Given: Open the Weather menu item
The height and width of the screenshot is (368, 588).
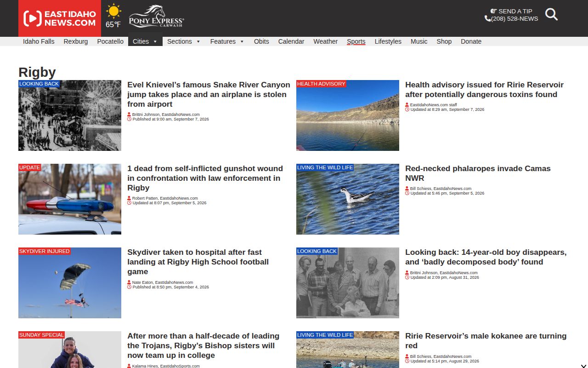Looking at the screenshot, I should point(326,41).
